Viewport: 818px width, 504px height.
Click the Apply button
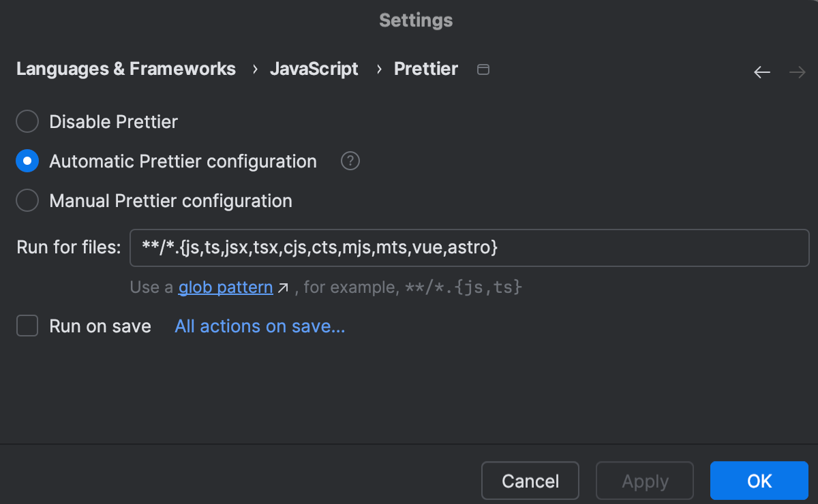(x=644, y=480)
